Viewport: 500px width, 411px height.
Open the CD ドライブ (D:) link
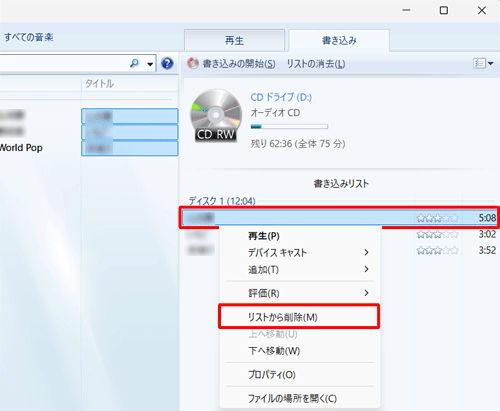click(281, 97)
